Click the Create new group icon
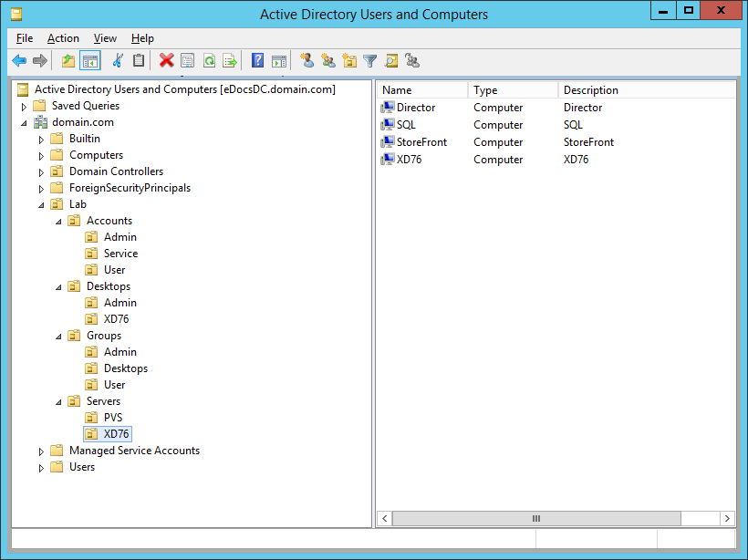The image size is (748, 560). tap(328, 61)
